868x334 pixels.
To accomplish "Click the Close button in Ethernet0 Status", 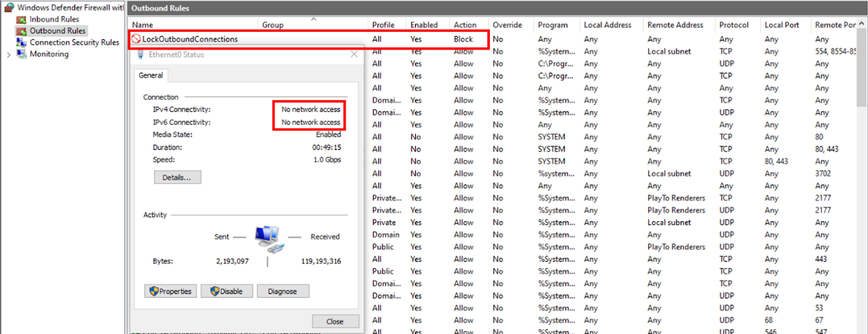I will pos(335,322).
